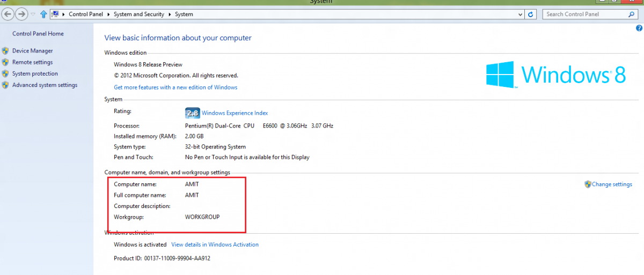This screenshot has width=644, height=275.
Task: Select System in the address breadcrumb
Action: coord(184,14)
